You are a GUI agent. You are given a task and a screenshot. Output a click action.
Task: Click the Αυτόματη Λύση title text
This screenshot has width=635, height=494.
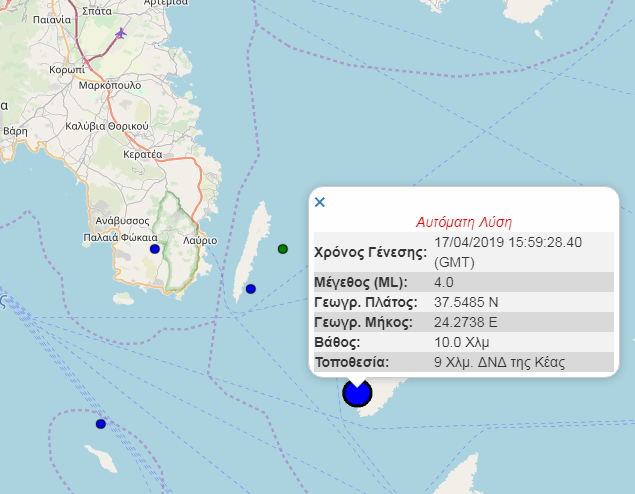click(463, 222)
